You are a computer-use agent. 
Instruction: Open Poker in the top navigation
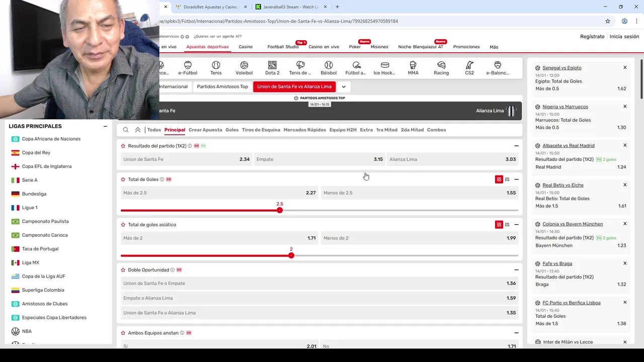[355, 47]
